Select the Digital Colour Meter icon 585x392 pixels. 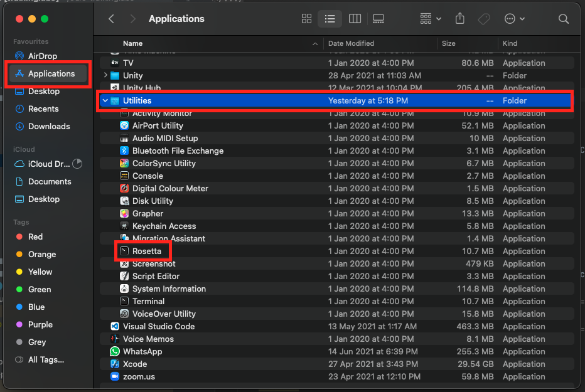click(124, 188)
